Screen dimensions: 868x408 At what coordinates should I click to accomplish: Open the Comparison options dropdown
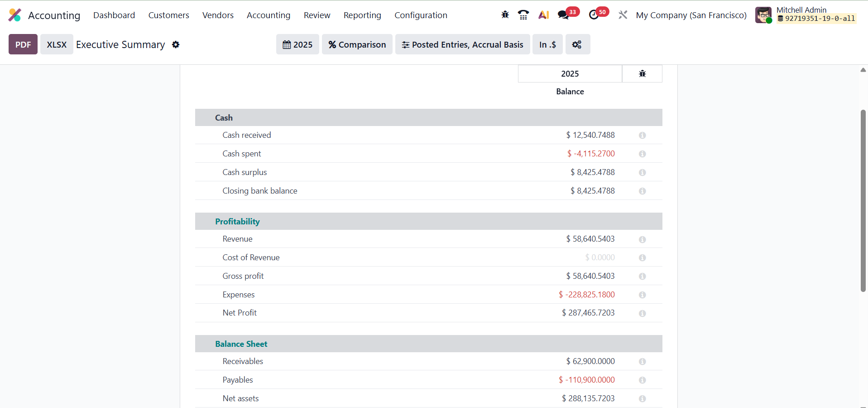[357, 44]
